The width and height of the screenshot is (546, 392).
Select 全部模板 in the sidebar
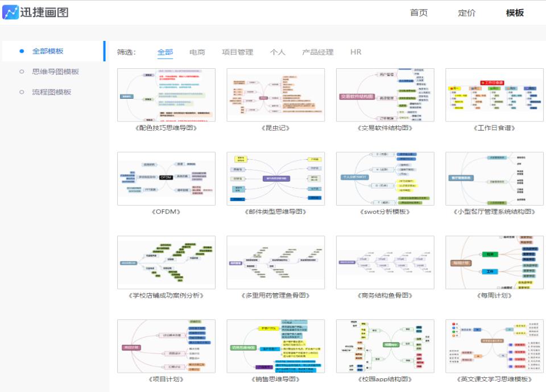coord(48,51)
